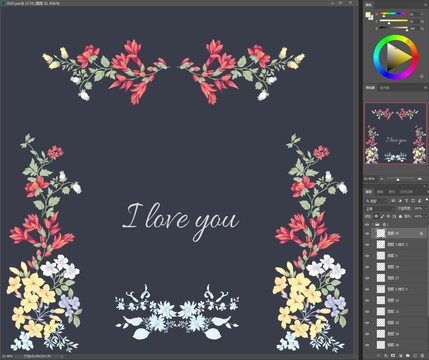Open the blend mode dropdown in Layers panel
The width and height of the screenshot is (429, 360).
380,209
